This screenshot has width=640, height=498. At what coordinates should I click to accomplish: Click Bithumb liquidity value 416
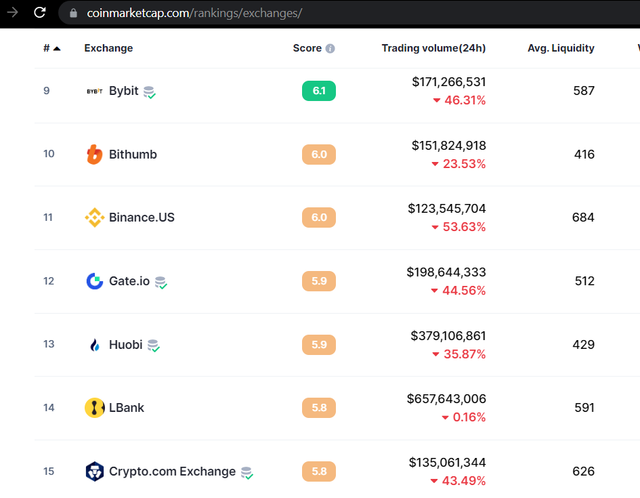click(584, 154)
